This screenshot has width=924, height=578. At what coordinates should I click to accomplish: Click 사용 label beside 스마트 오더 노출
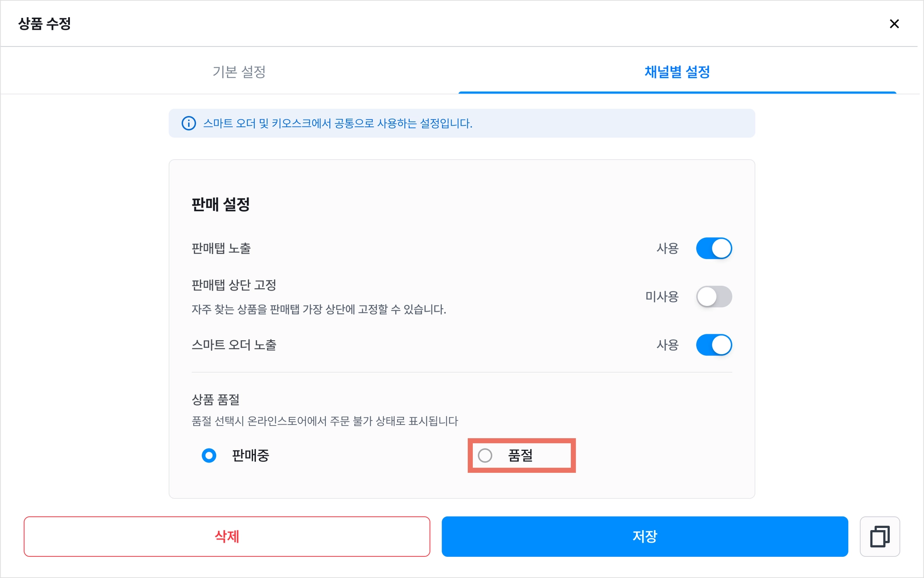click(667, 345)
